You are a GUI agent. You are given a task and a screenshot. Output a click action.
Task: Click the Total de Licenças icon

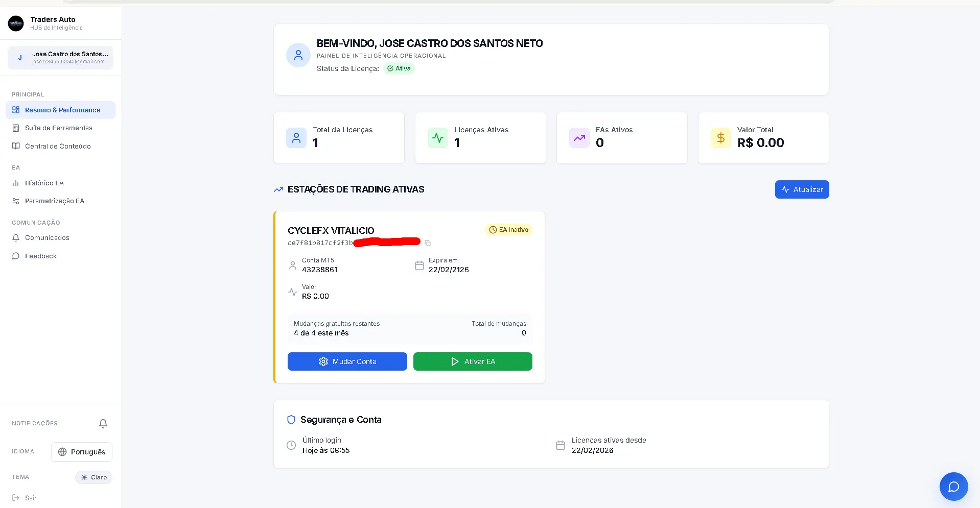click(x=296, y=138)
